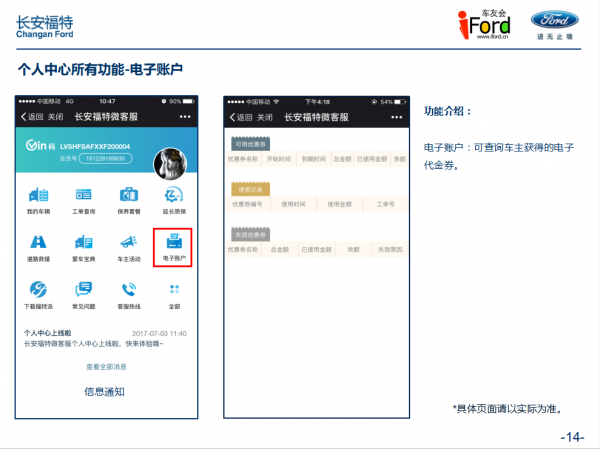Click 总金额 header under 可用优惠券
The width and height of the screenshot is (600, 449).
[x=342, y=159]
